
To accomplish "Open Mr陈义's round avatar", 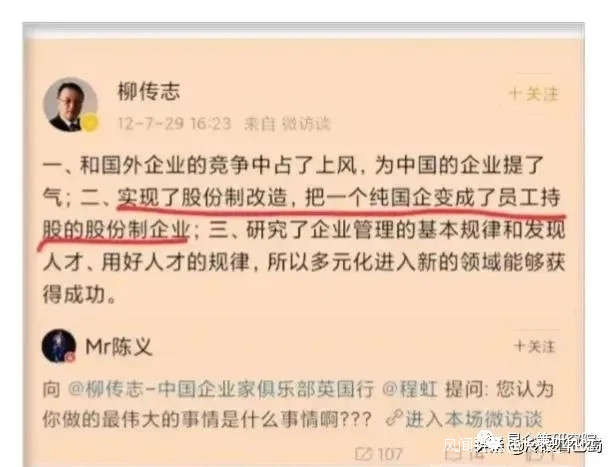I will click(x=59, y=346).
